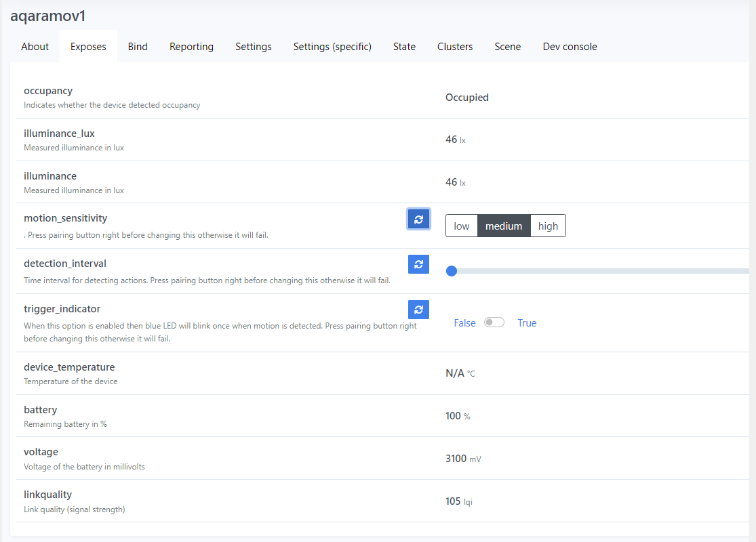Set motion sensitivity to high
The height and width of the screenshot is (542, 756).
point(548,226)
